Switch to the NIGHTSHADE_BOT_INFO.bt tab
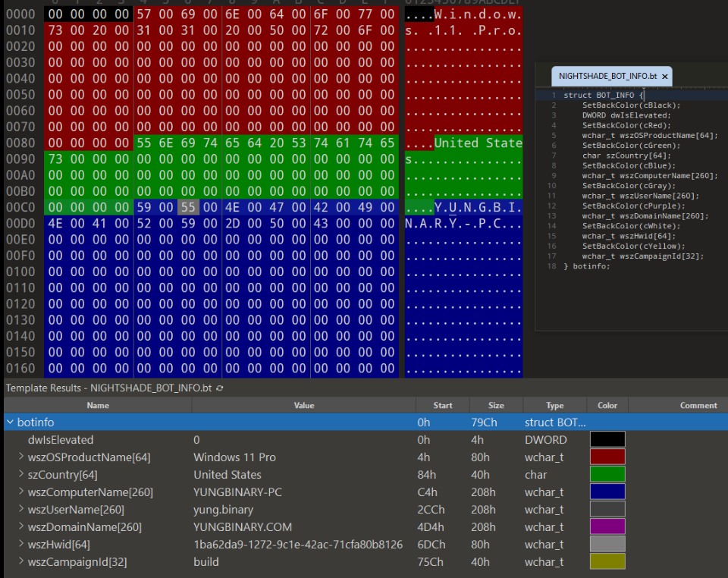The image size is (728, 578). [607, 76]
